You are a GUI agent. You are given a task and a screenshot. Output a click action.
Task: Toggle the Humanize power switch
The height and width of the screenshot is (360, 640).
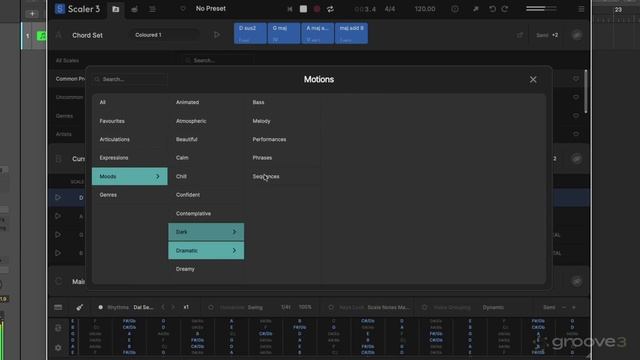click(x=211, y=307)
